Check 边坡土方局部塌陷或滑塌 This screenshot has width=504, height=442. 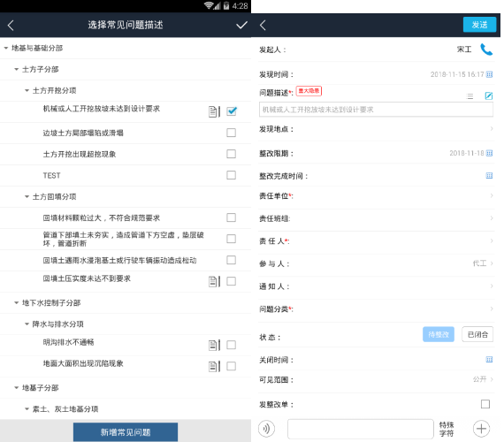pos(231,133)
